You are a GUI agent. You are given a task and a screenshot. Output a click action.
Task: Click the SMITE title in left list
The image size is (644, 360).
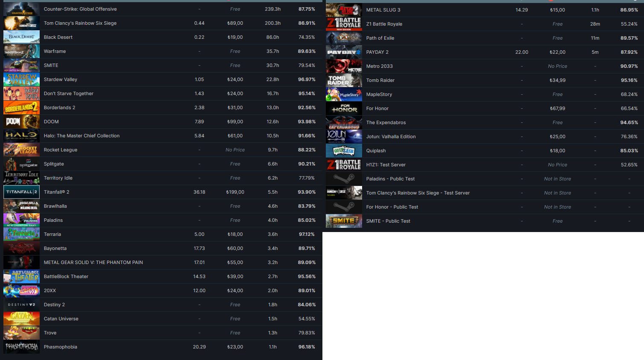click(51, 65)
